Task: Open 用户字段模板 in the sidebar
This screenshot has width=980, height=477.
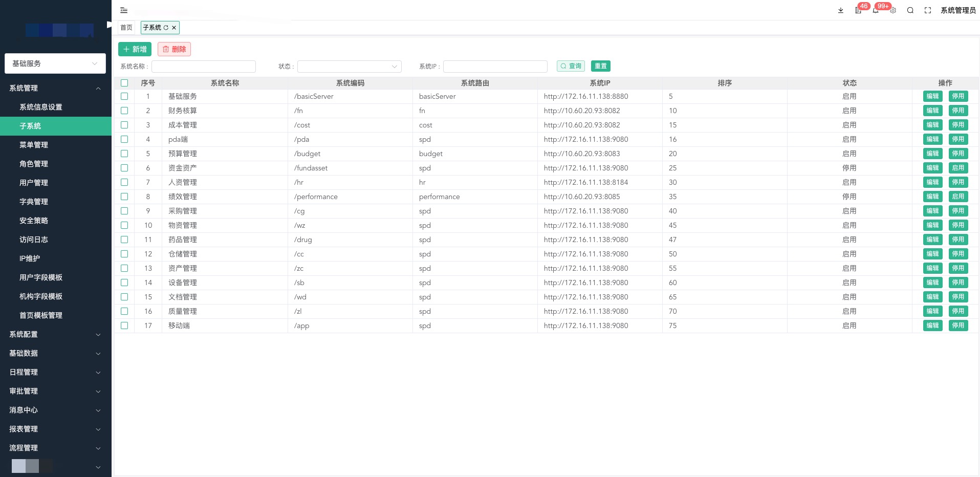Action: pos(55,277)
